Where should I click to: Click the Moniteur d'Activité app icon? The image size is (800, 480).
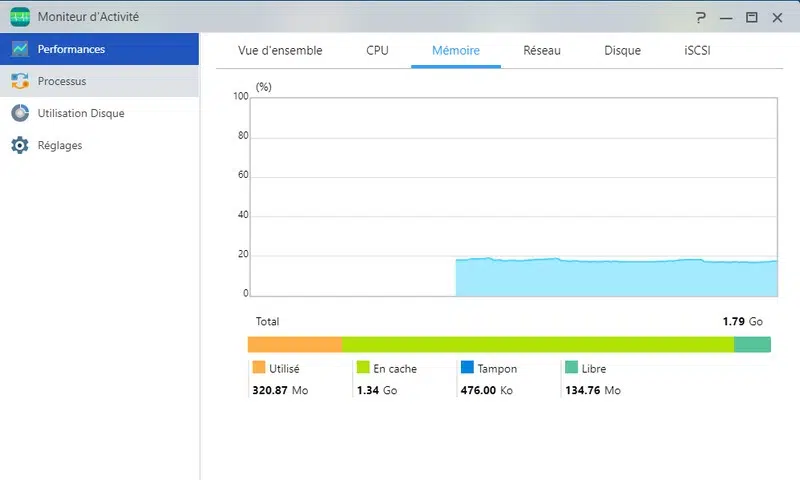[x=20, y=17]
